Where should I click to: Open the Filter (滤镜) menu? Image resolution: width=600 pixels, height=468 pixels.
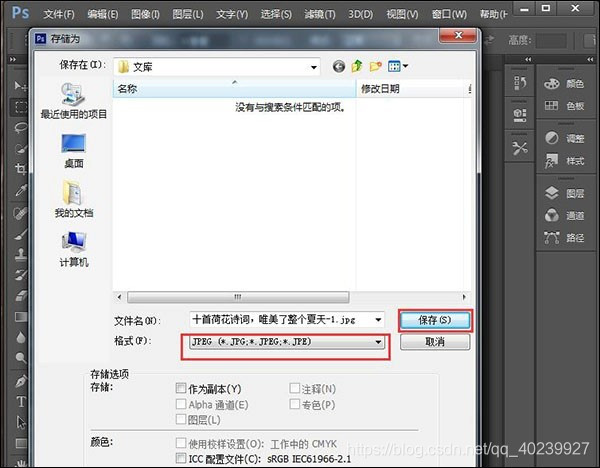(320, 15)
